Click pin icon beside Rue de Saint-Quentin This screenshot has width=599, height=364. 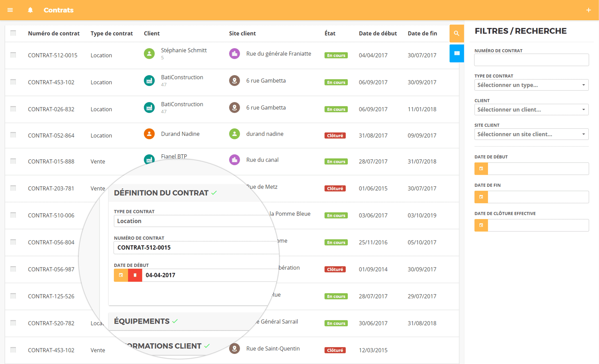coord(234,348)
